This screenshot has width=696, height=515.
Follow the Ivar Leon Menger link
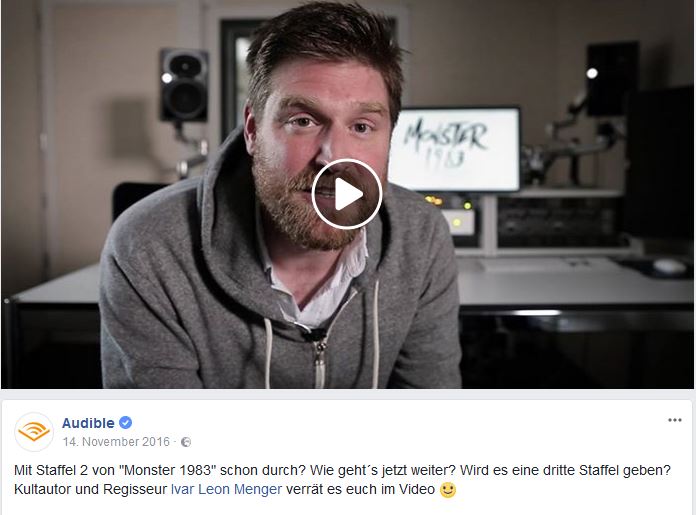pyautogui.click(x=226, y=489)
